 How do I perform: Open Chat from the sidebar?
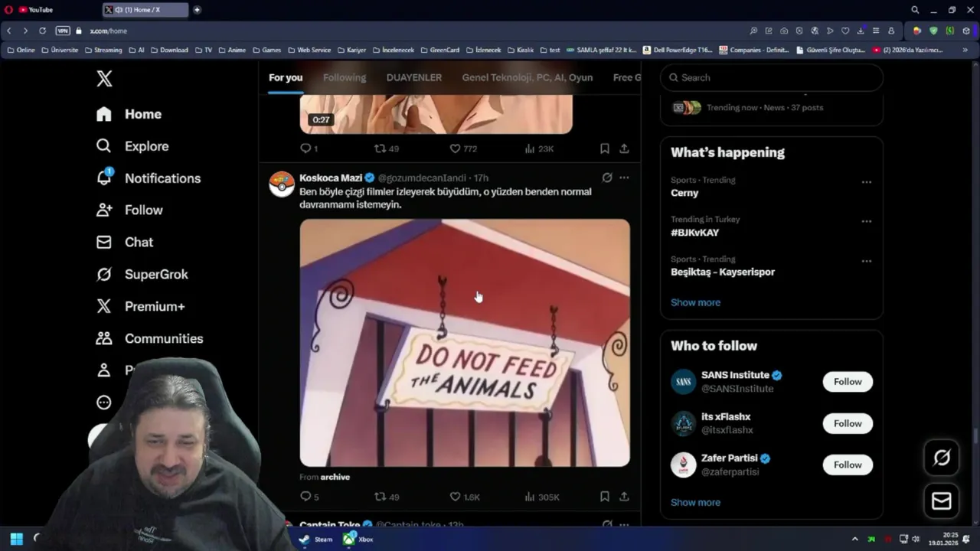[124, 242]
